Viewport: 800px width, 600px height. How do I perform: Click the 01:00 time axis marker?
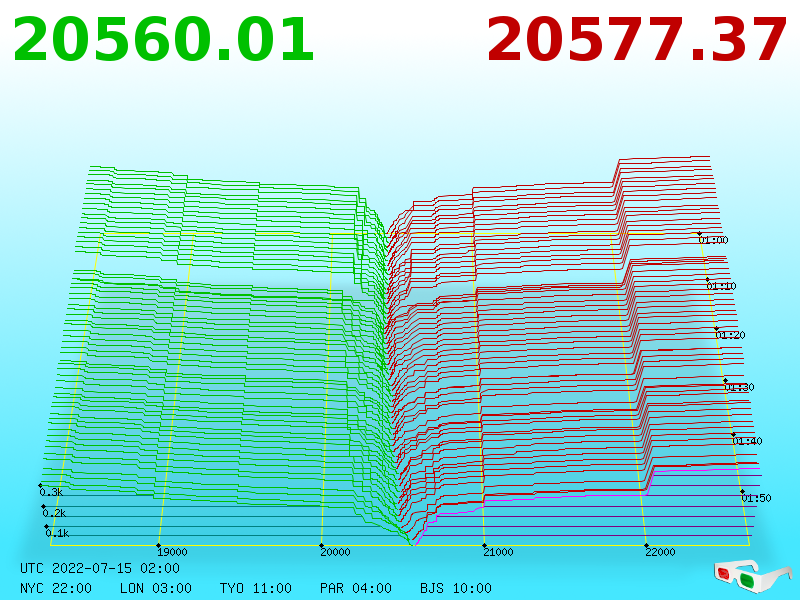713,240
